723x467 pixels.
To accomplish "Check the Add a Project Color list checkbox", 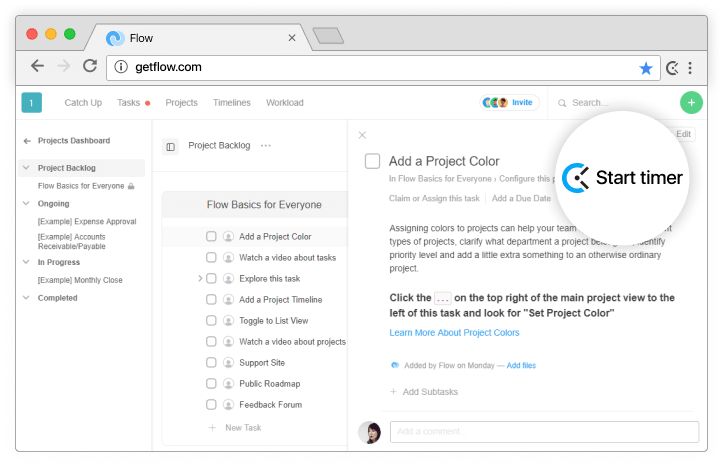I will coord(211,236).
